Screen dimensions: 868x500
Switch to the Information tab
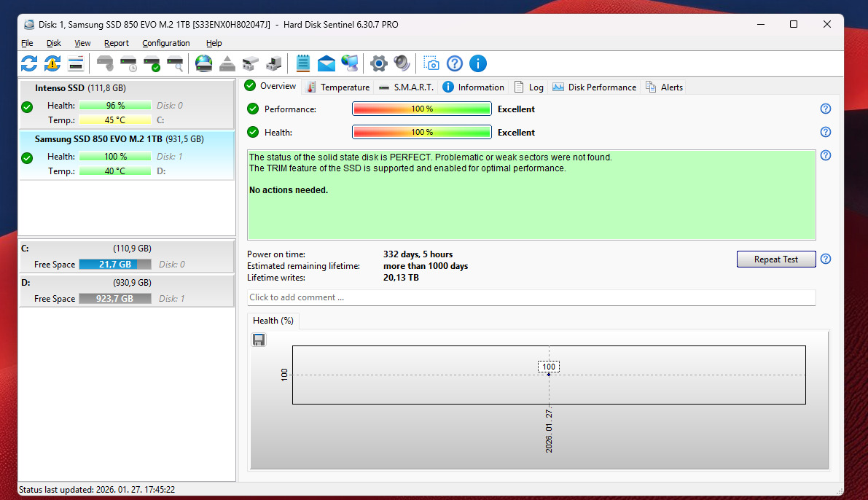pos(474,87)
